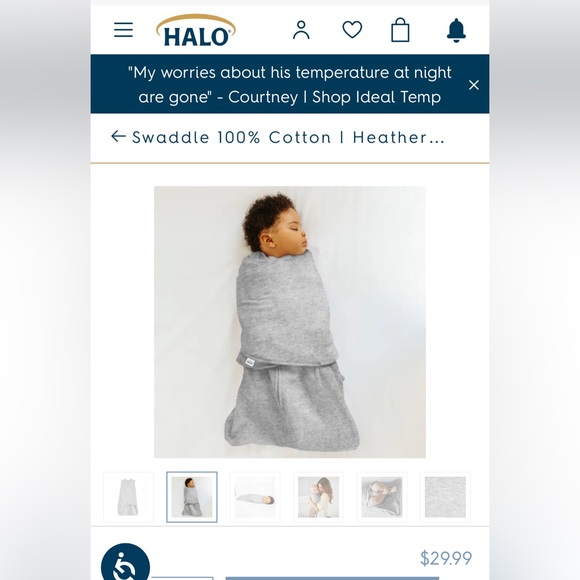This screenshot has height=580, width=580.
Task: Dismiss the Ideal Temp promo banner
Action: (474, 85)
